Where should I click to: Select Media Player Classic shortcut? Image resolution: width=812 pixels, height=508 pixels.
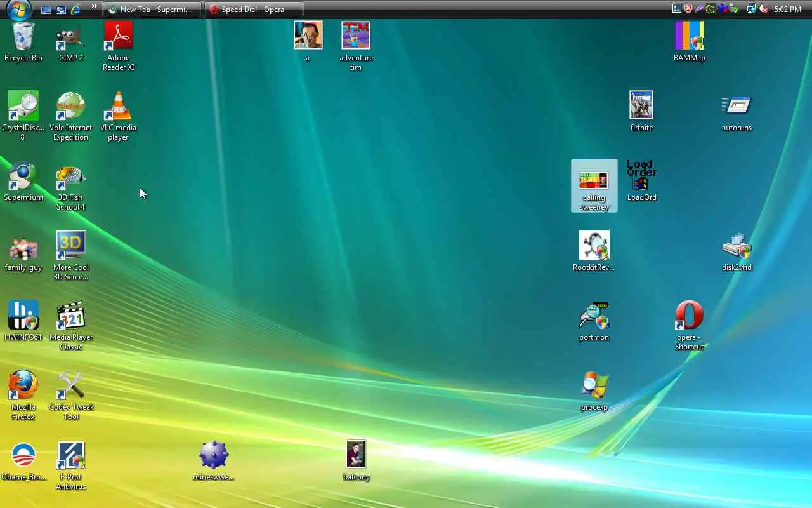tap(71, 326)
